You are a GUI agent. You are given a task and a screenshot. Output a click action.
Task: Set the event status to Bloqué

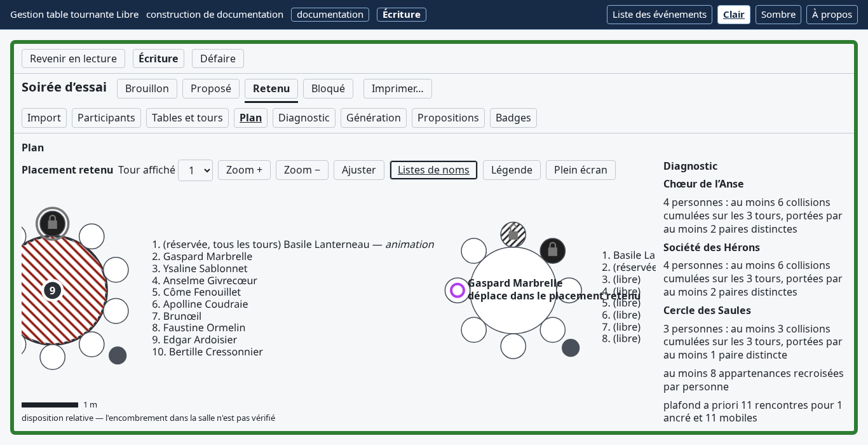pos(328,89)
